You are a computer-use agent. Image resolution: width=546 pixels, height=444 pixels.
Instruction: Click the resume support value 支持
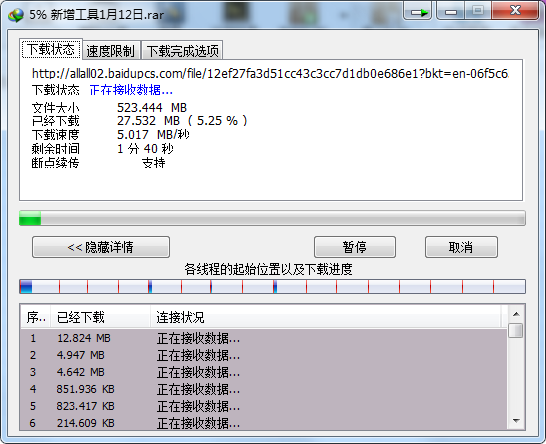(x=154, y=163)
